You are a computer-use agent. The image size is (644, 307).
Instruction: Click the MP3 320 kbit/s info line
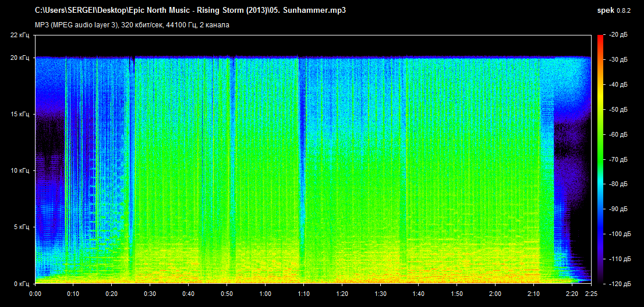132,25
